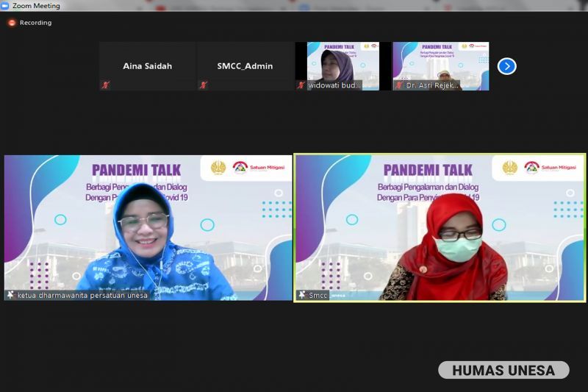Click muted microphone icon on Aina Saidah tile
Viewport: 588px width, 392px height.
click(106, 85)
